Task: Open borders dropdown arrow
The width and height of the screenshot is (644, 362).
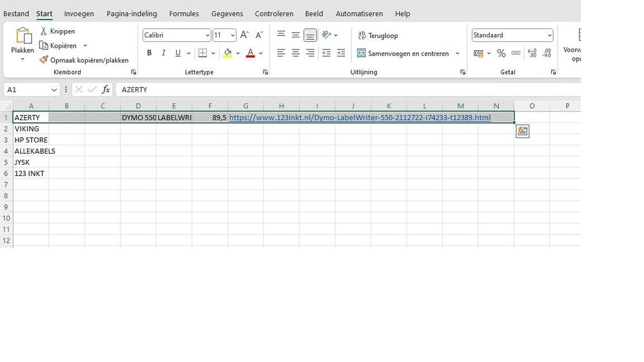Action: [213, 53]
